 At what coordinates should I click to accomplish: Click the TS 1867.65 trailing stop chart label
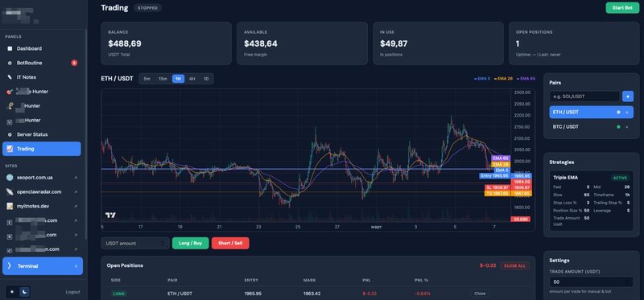tap(497, 193)
